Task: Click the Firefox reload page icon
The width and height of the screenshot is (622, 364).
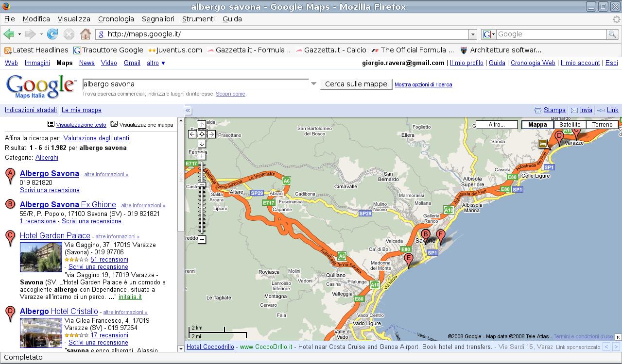Action: (52, 34)
